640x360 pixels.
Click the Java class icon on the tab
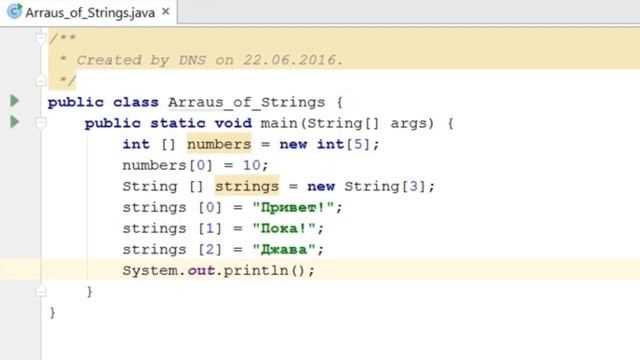(15, 11)
